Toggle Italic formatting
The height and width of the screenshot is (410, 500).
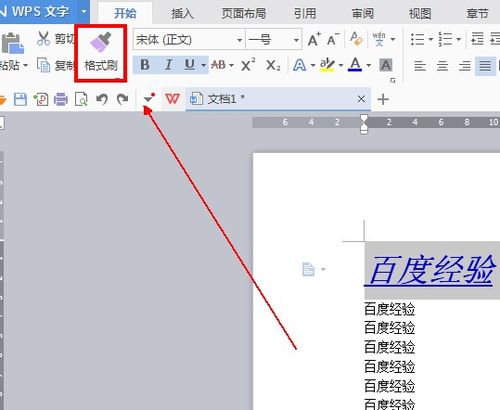(x=169, y=65)
